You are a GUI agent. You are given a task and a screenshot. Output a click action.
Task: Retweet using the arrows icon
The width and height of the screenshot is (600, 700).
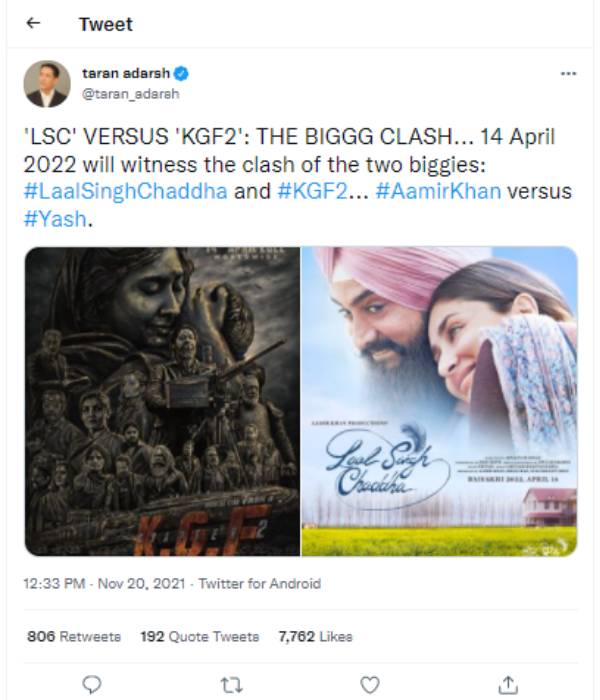click(231, 685)
